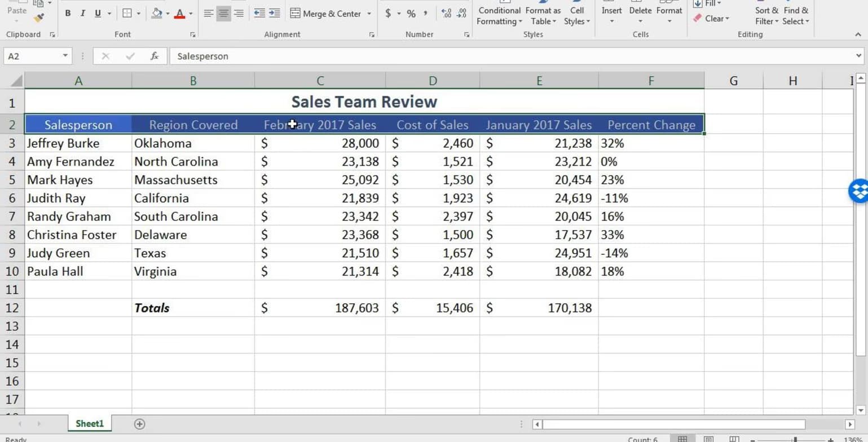
Task: Click the Format as Table button
Action: [x=543, y=16]
